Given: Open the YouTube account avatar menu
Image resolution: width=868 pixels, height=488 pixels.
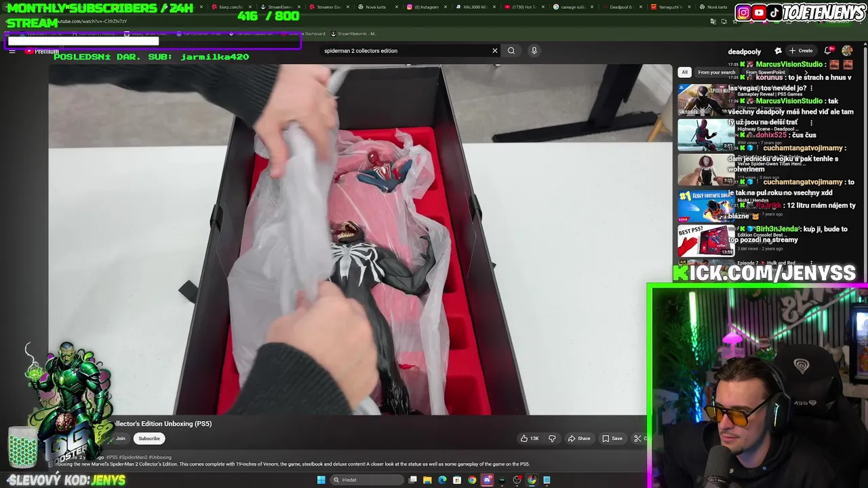Looking at the screenshot, I should (847, 51).
